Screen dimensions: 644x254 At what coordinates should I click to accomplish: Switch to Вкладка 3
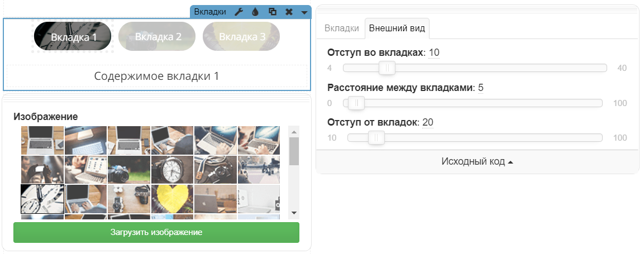coord(241,37)
